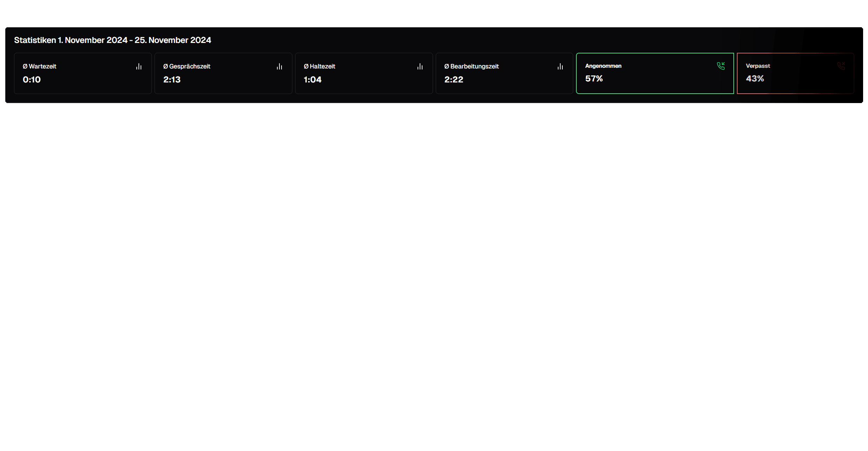This screenshot has width=868, height=451.
Task: Open the Ø Wartezeit statistics card
Action: (x=83, y=73)
